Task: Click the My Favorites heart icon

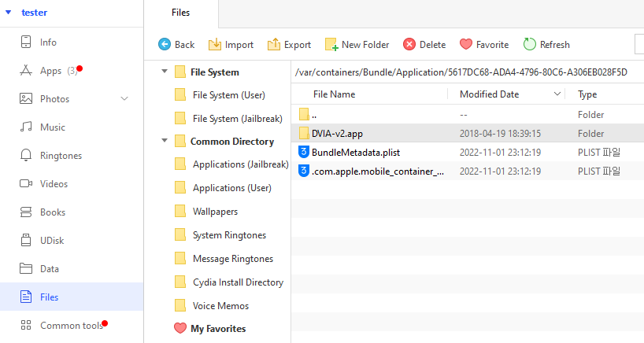Action: coord(180,328)
